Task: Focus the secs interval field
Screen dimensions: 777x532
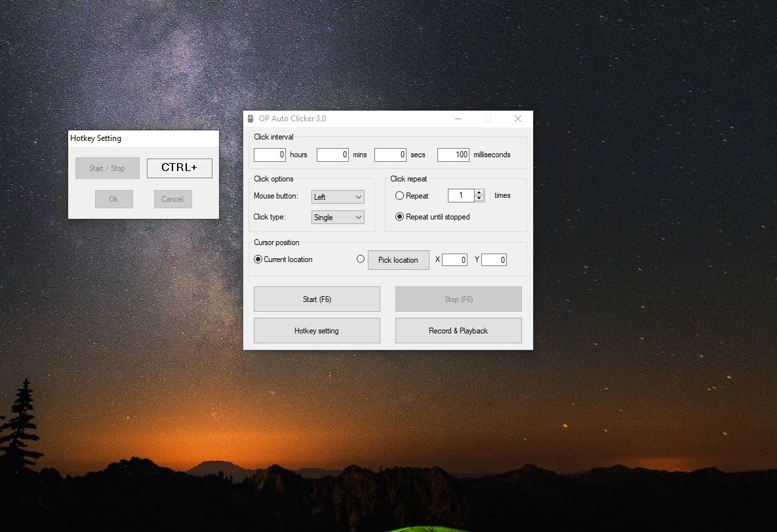Action: tap(390, 155)
